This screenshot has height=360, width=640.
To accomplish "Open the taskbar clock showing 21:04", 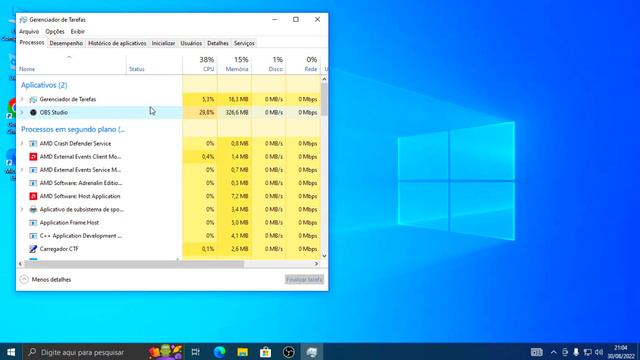I will [621, 352].
